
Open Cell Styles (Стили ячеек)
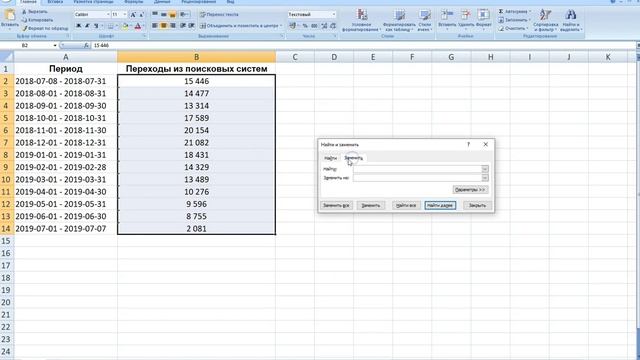pyautogui.click(x=425, y=20)
